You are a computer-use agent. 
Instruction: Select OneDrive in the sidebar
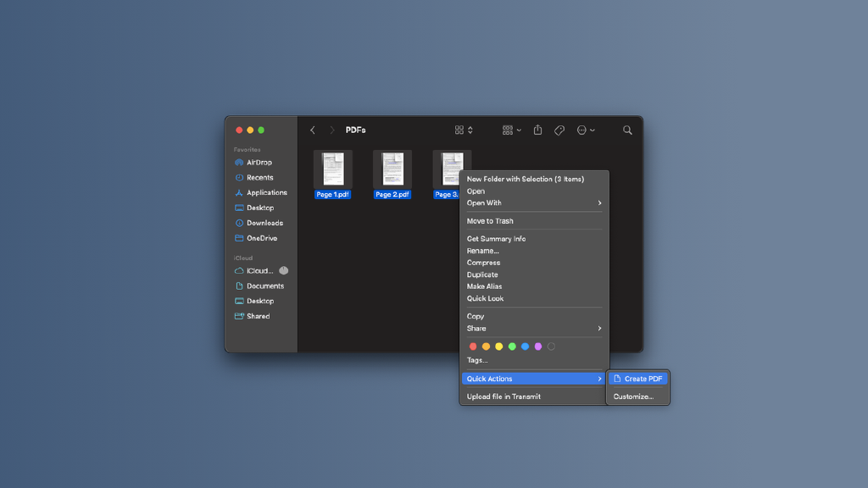(x=261, y=238)
